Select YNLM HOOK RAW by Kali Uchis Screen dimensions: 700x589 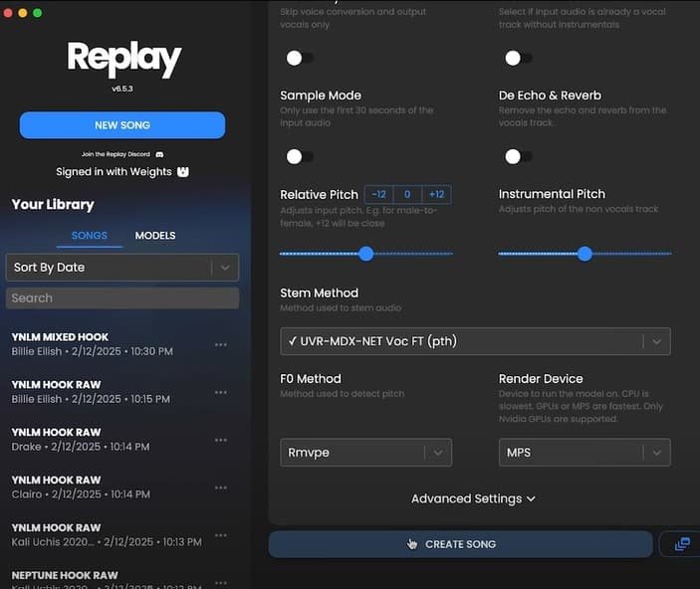[x=108, y=535]
